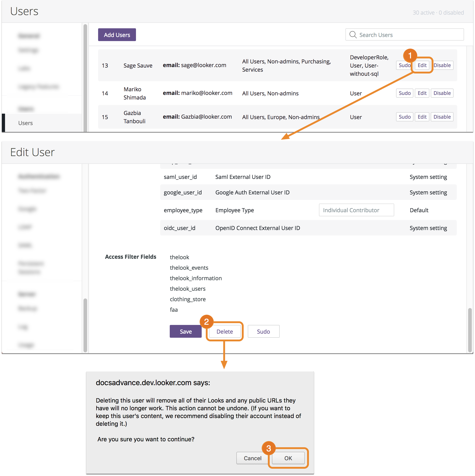Click Edit for Gazbia Tanbouli
The height and width of the screenshot is (476, 475).
pos(422,117)
